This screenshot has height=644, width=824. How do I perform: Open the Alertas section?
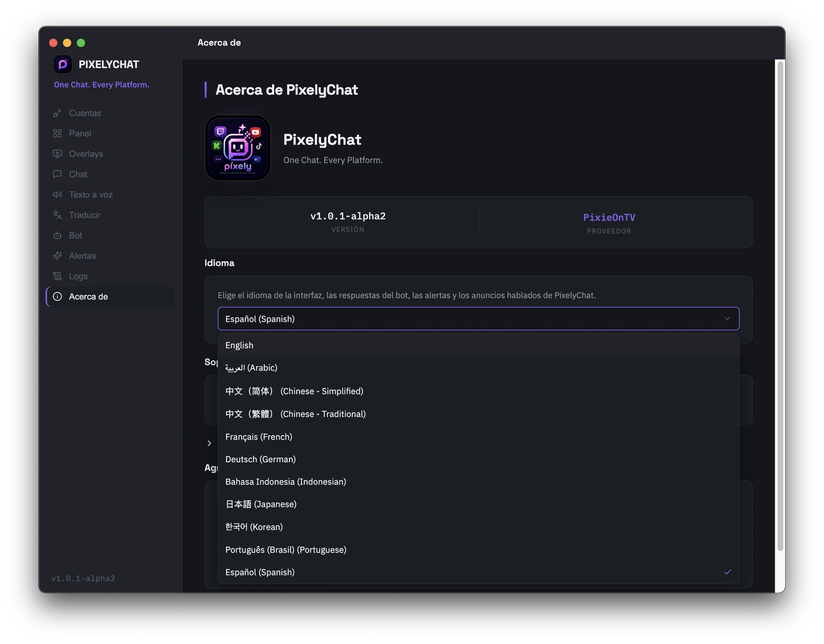pyautogui.click(x=110, y=256)
